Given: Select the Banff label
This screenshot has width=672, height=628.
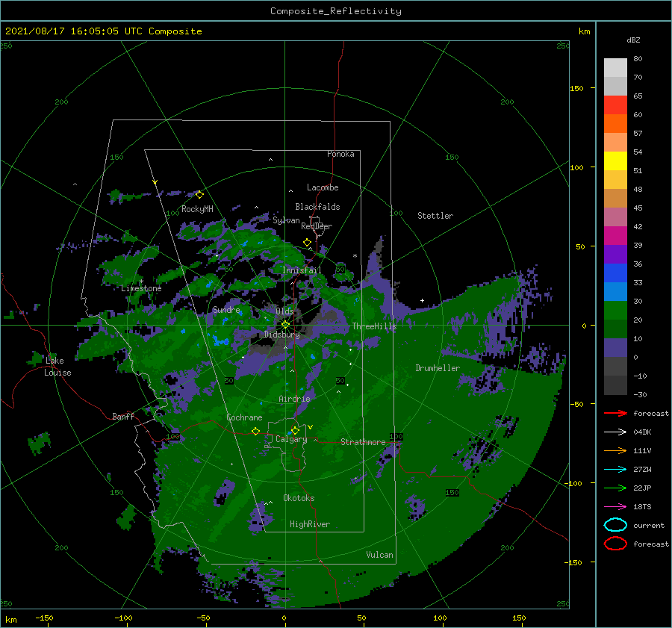Looking at the screenshot, I should click(123, 416).
